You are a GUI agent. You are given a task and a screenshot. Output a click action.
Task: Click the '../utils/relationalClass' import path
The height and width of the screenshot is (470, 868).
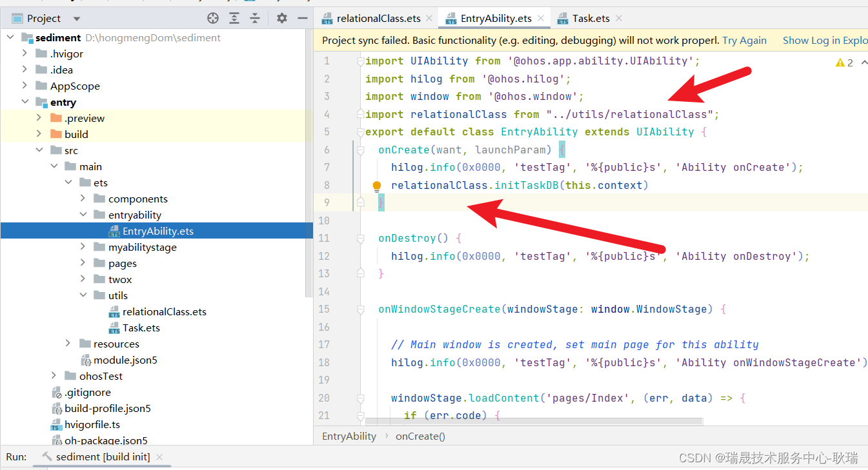point(629,114)
